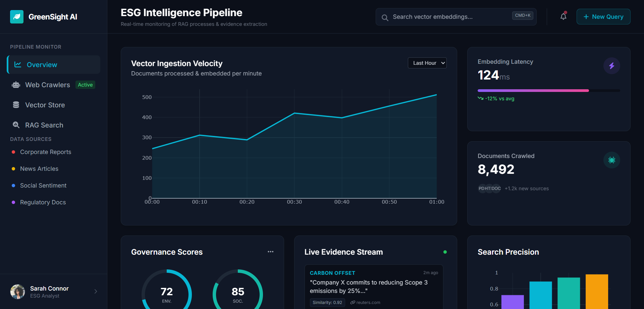Open the Governance Scores options menu

[271, 252]
